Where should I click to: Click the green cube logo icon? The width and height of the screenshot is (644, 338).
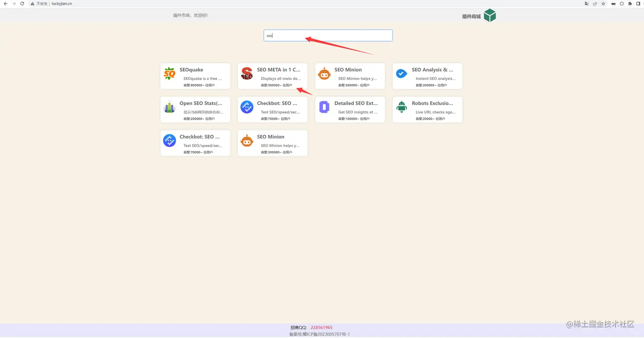(x=490, y=15)
